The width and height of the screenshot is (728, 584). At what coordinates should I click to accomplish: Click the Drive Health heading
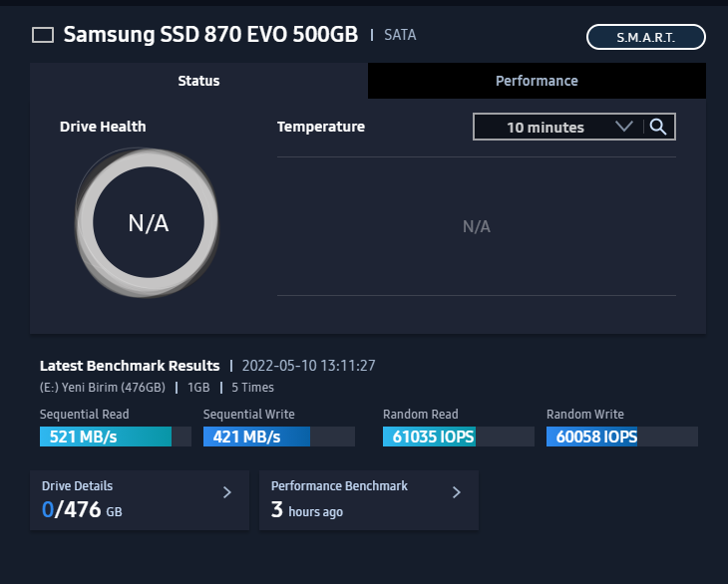click(x=103, y=127)
